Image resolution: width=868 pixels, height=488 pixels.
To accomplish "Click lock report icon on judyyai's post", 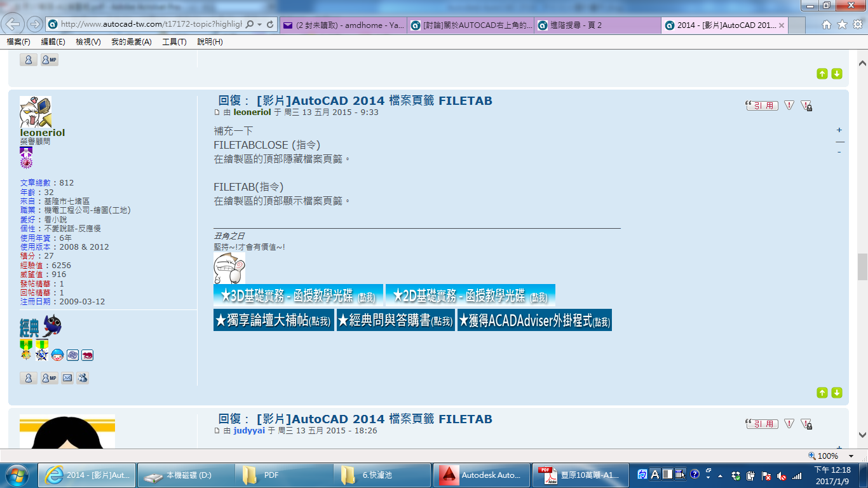I will pos(806,424).
